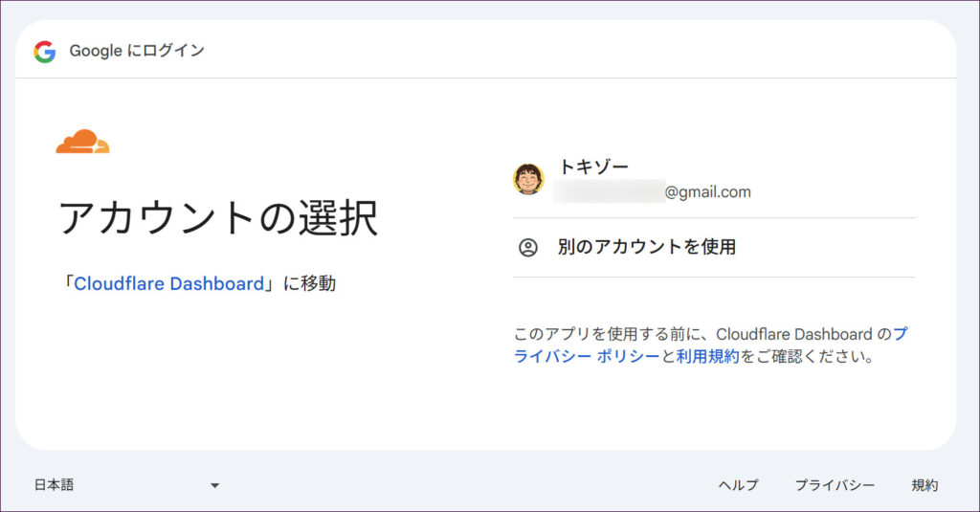Image resolution: width=980 pixels, height=512 pixels.
Task: Click the アカウントの選択 heading
Action: (x=218, y=218)
